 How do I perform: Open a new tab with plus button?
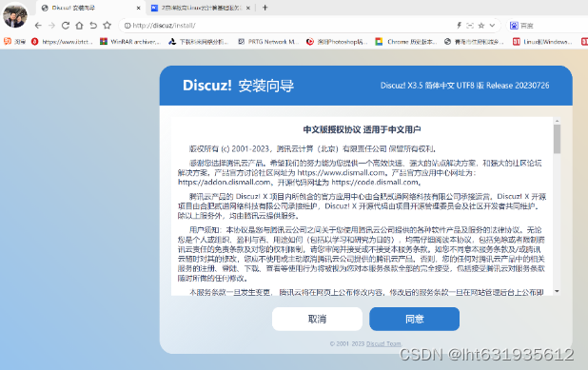tap(265, 8)
